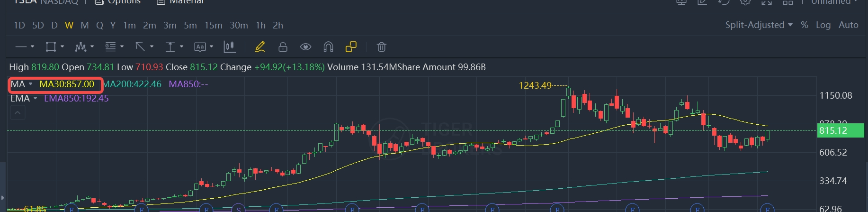868x212 pixels.
Task: Open chart settings gear icon
Action: (745, 2)
